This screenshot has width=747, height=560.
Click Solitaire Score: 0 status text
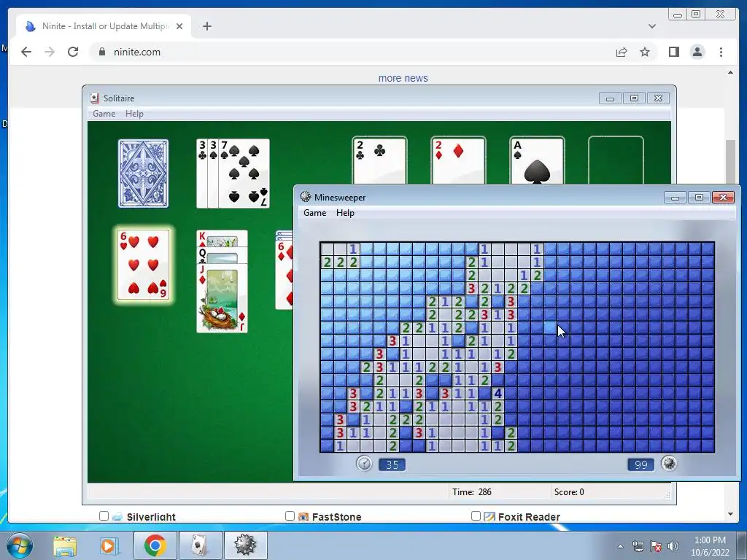pyautogui.click(x=569, y=492)
